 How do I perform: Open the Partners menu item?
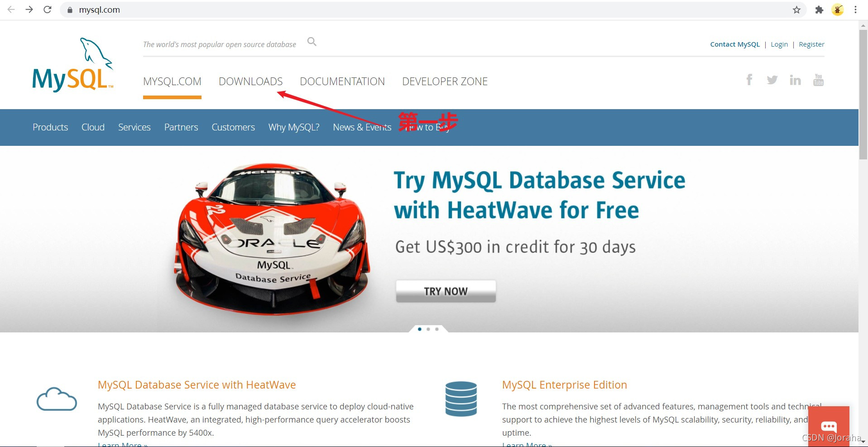pyautogui.click(x=181, y=127)
